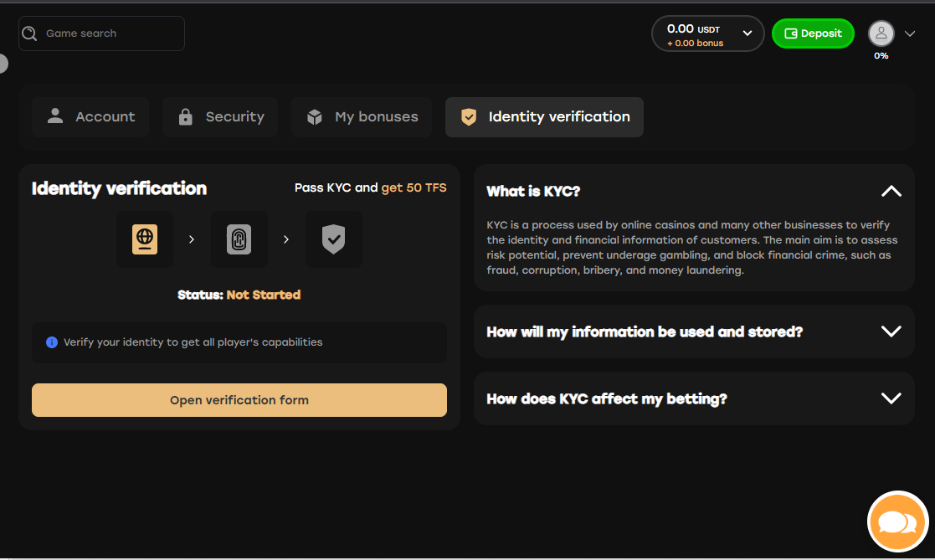Viewport: 935px width, 560px height.
Task: Switch to the Security tab
Action: [220, 117]
